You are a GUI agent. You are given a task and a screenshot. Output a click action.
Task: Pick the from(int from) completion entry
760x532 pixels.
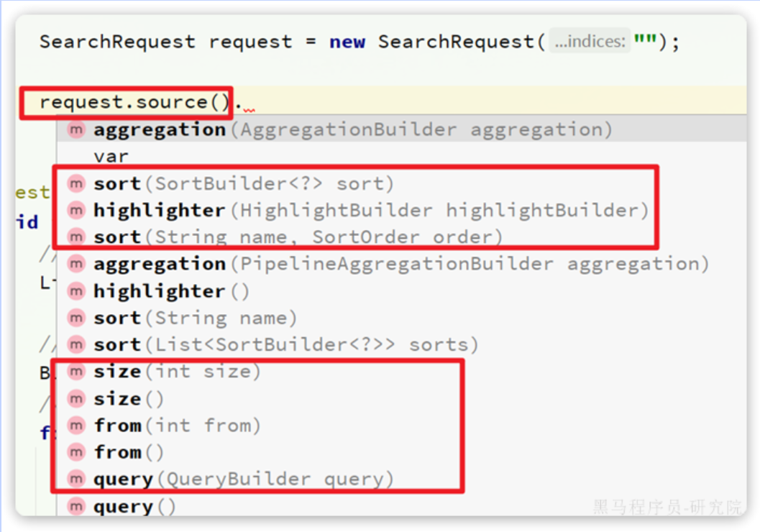[177, 426]
